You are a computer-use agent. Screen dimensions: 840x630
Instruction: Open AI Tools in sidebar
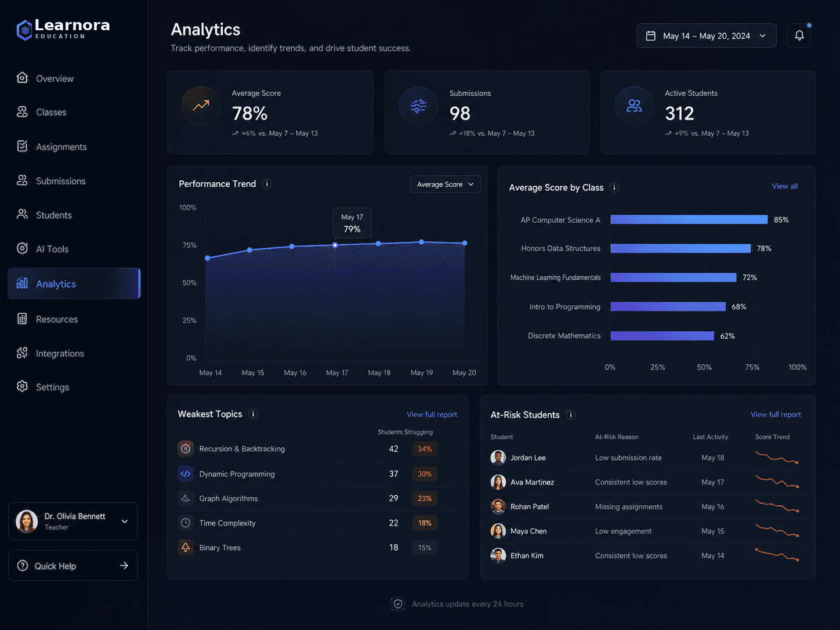coord(74,249)
